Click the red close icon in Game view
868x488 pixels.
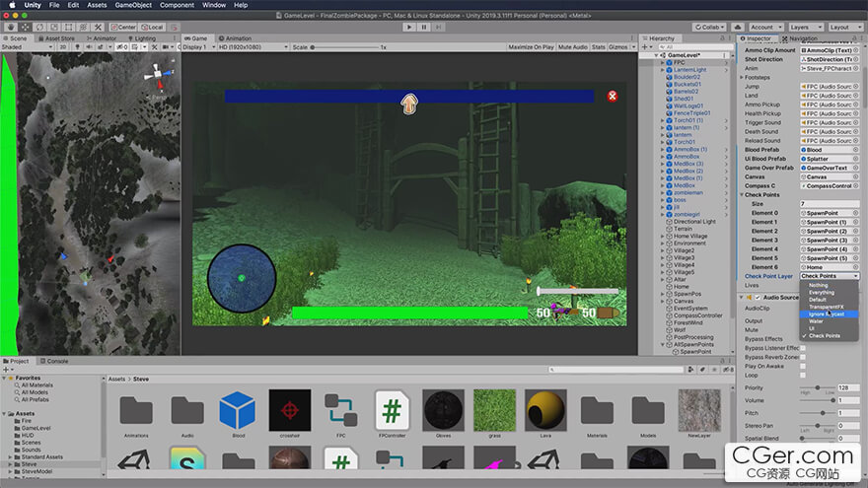tap(613, 96)
